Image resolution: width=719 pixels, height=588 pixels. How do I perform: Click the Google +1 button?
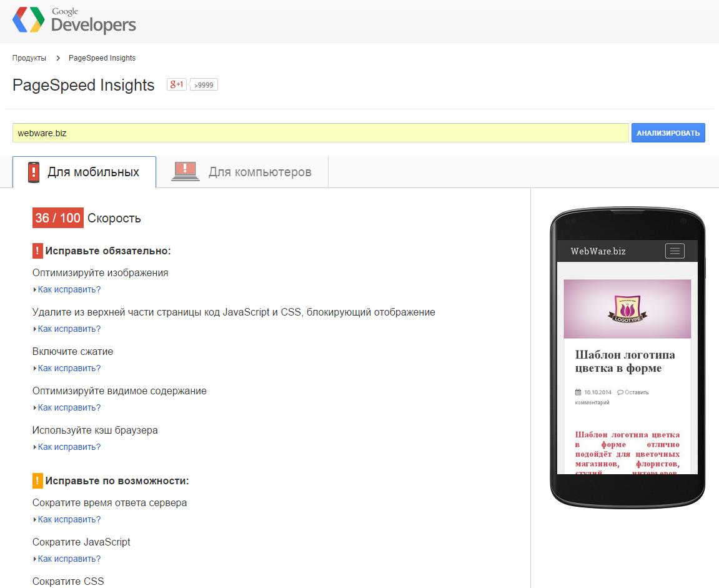(x=177, y=84)
